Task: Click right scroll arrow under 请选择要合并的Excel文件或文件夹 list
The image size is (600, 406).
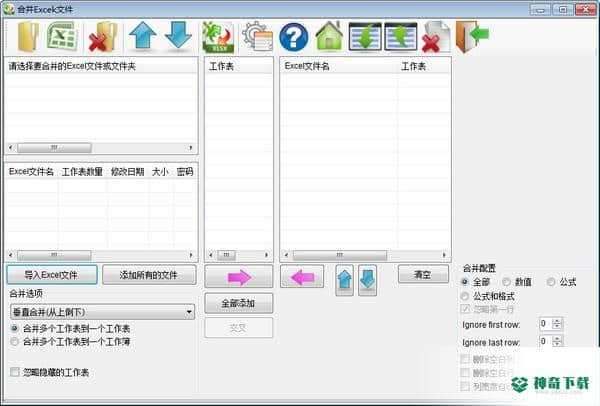Action: click(191, 148)
